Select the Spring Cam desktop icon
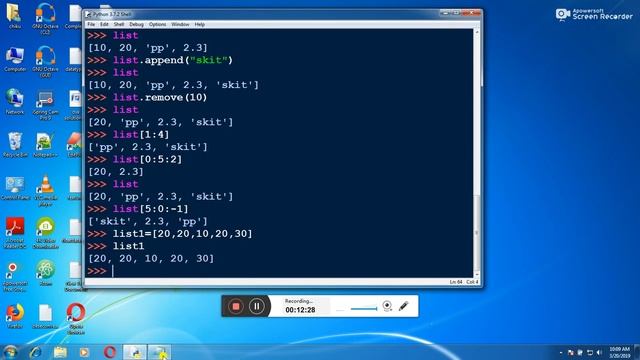Image resolution: width=640 pixels, height=360 pixels. click(x=45, y=105)
